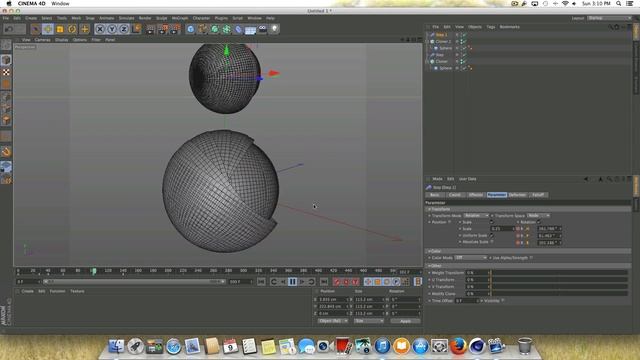Open the MoGraph array generator icon
Image resolution: width=640 pixels, height=360 pixels.
pos(227,29)
